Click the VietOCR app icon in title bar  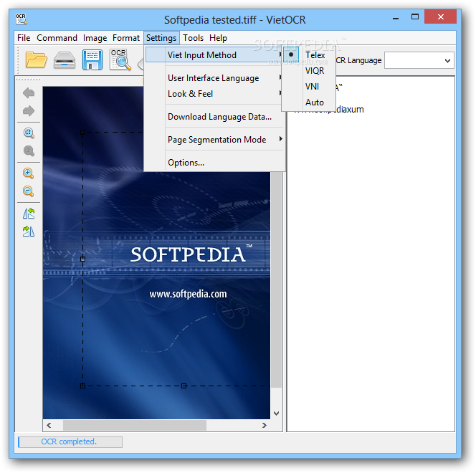tap(22, 19)
